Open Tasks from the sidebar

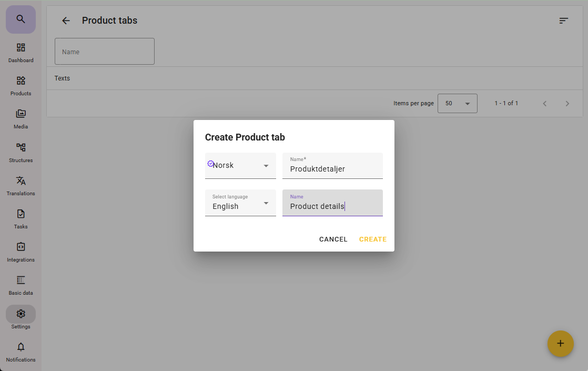tap(21, 219)
